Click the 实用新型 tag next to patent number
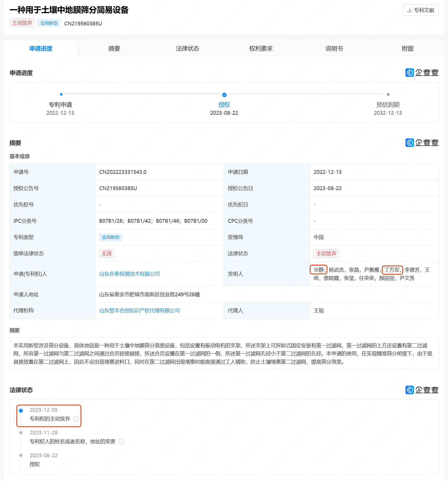 49,23
